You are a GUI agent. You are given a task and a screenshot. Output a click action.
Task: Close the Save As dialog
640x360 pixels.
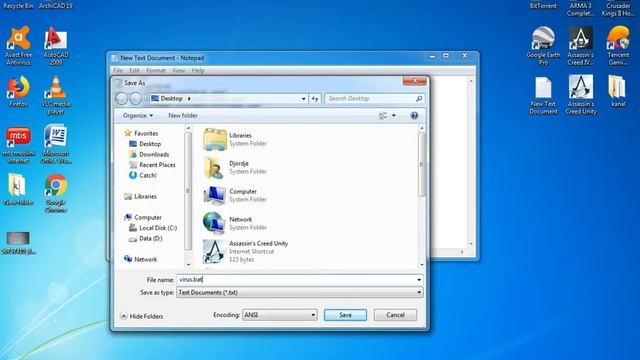click(414, 80)
